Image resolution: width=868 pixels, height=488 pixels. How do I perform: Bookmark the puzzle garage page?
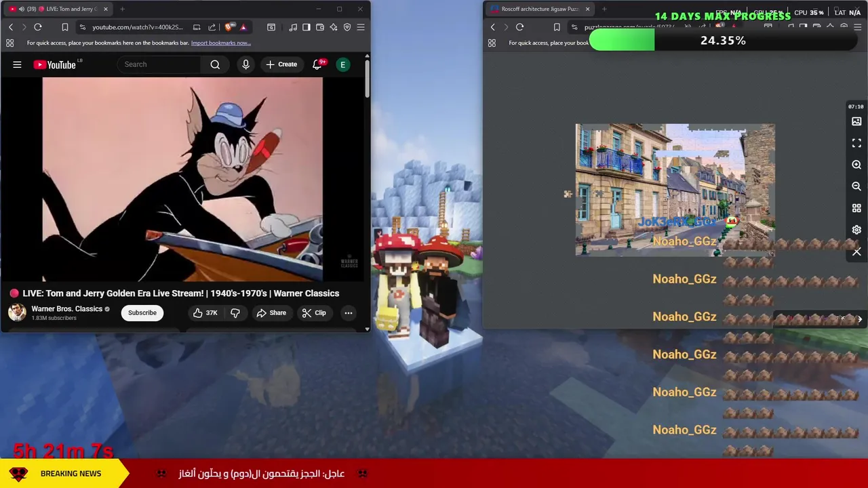[557, 27]
